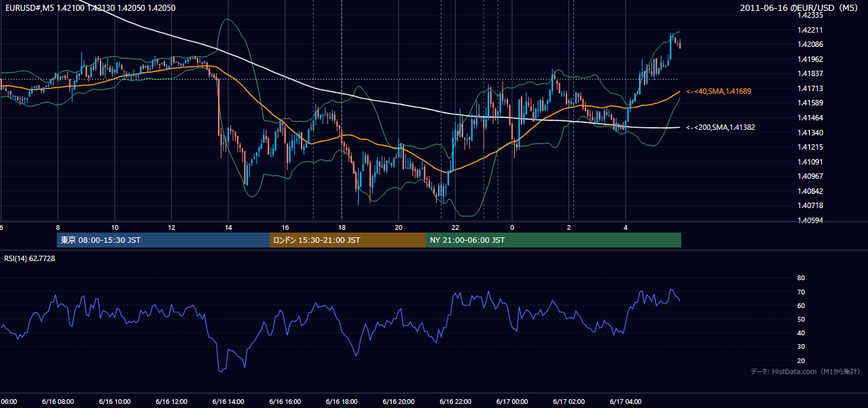The height and width of the screenshot is (408, 868).
Task: Click the NY 21:00-06:00 JST session bar
Action: 554,240
